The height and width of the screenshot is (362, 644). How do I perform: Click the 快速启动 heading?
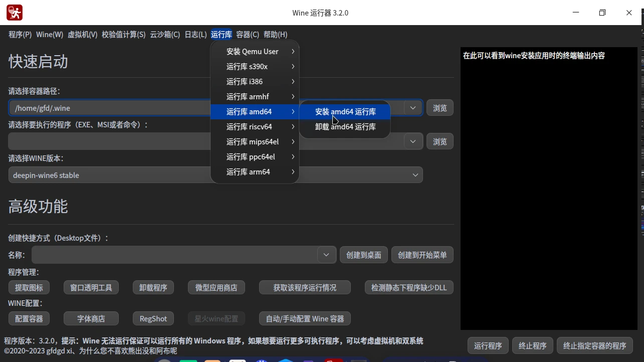coord(38,62)
